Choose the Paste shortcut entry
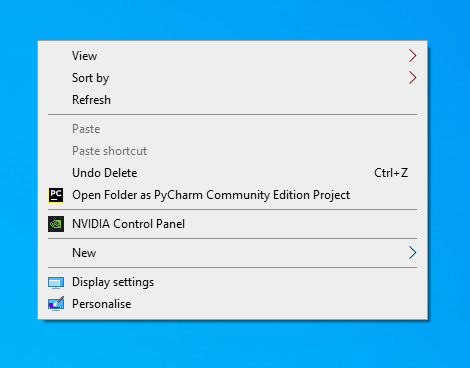470x368 pixels. [x=233, y=151]
